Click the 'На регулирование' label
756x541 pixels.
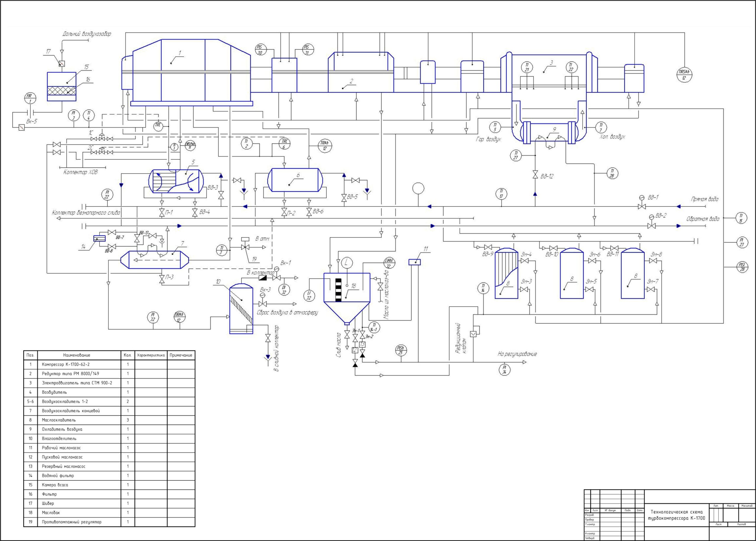click(517, 354)
